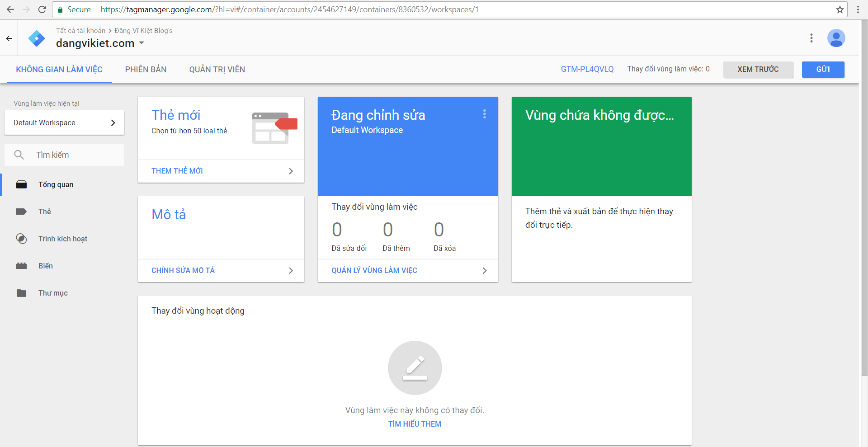The image size is (868, 447).
Task: Click the GTM-PL4QVLQ container ID link
Action: (x=587, y=69)
